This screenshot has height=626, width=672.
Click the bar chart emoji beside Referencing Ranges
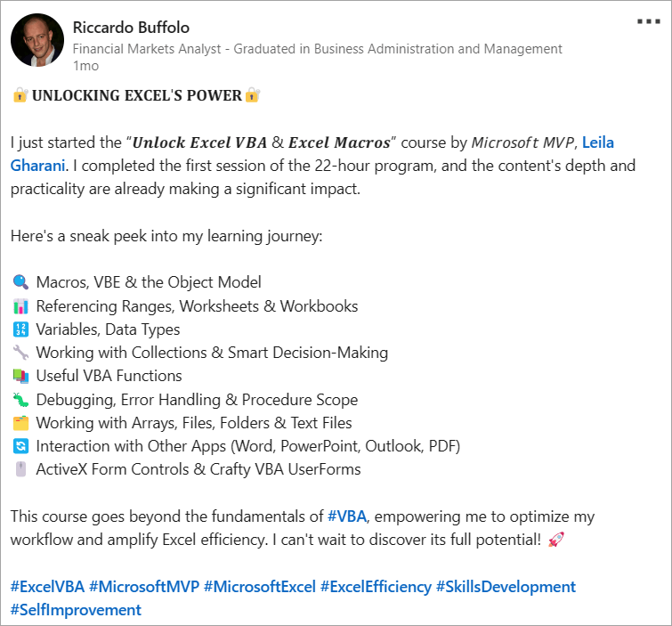[x=20, y=306]
